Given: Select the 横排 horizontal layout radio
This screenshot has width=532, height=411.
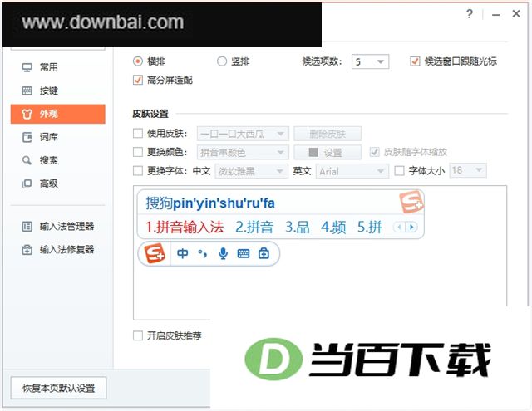Looking at the screenshot, I should (138, 61).
